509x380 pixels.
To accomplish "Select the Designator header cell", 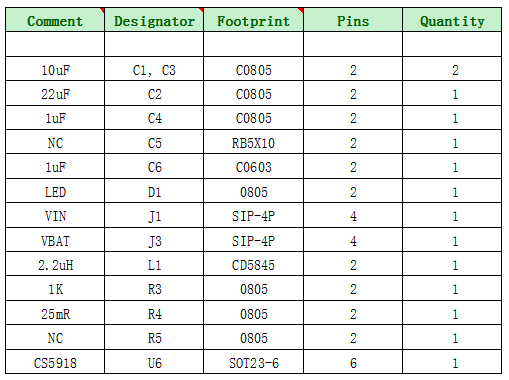I will (154, 20).
